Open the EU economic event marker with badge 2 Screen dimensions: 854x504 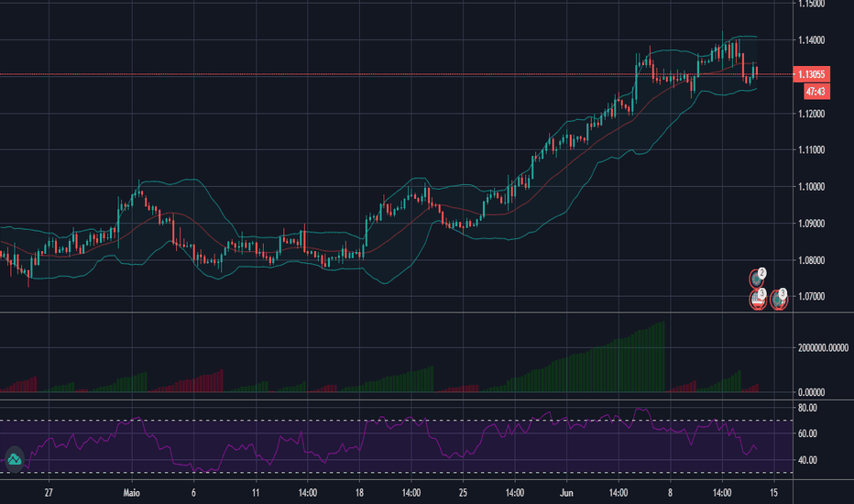(x=757, y=279)
